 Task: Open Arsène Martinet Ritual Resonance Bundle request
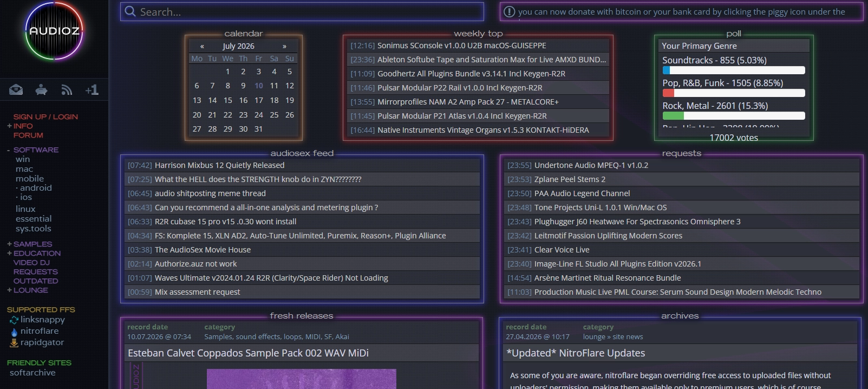(x=608, y=278)
